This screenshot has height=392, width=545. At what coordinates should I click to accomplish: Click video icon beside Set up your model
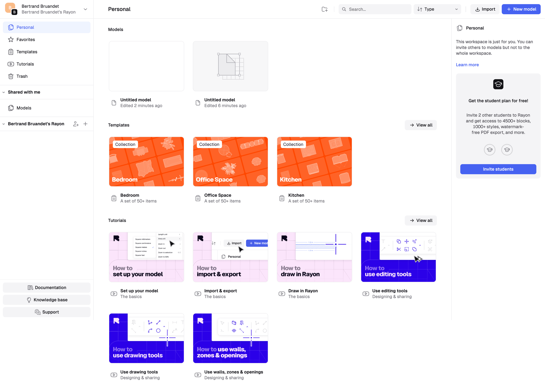114,294
